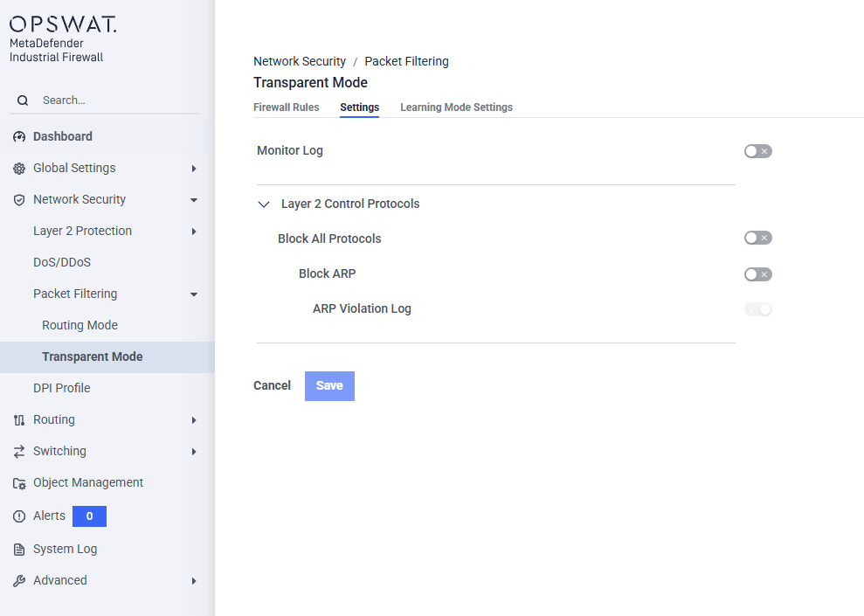
Task: Open the Learning Mode Settings tab
Action: tap(456, 107)
